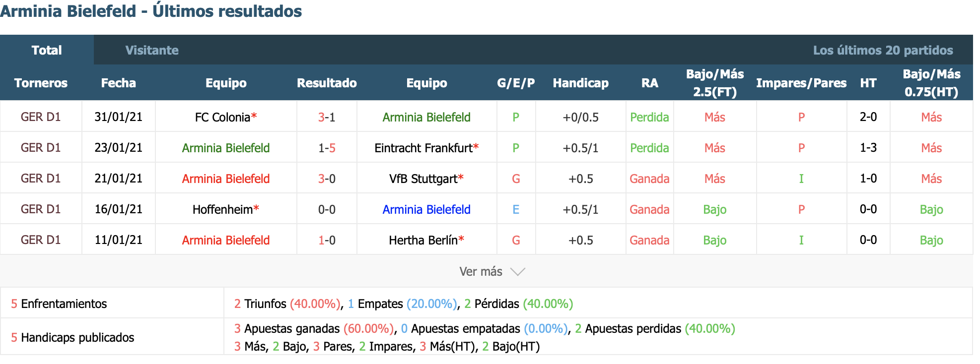The width and height of the screenshot is (980, 364).
Task: Click GER D1 in the 11/01/21 row
Action: 41,240
